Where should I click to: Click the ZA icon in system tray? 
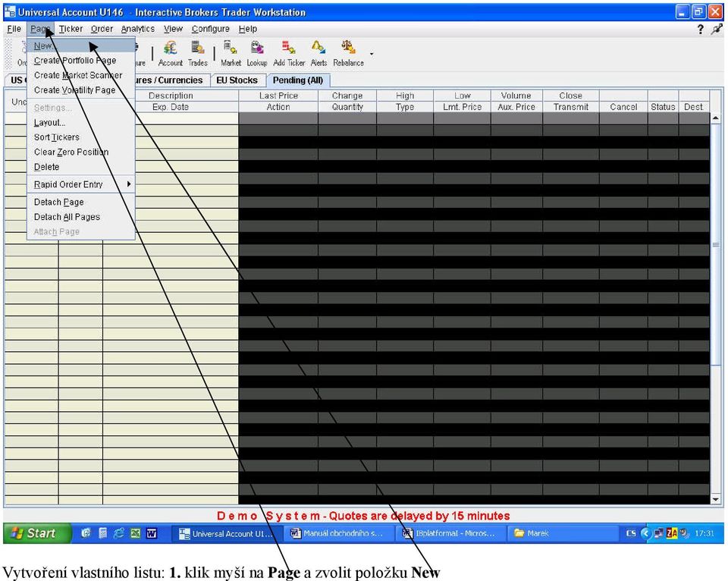point(671,533)
